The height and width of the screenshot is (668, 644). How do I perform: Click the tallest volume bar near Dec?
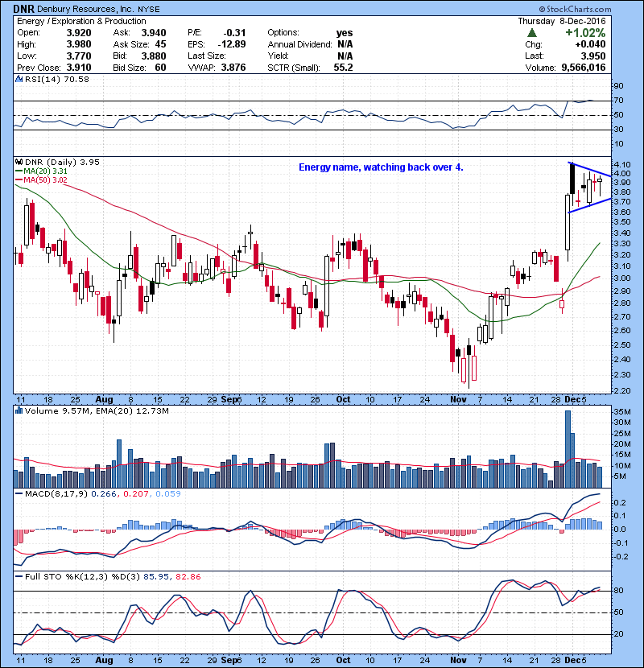click(568, 449)
